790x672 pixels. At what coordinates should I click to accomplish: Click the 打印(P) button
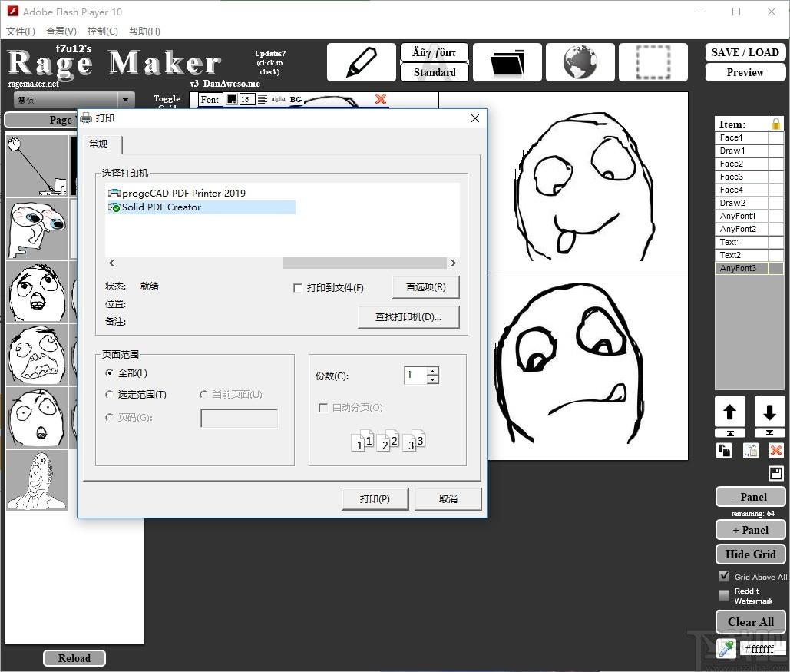375,498
